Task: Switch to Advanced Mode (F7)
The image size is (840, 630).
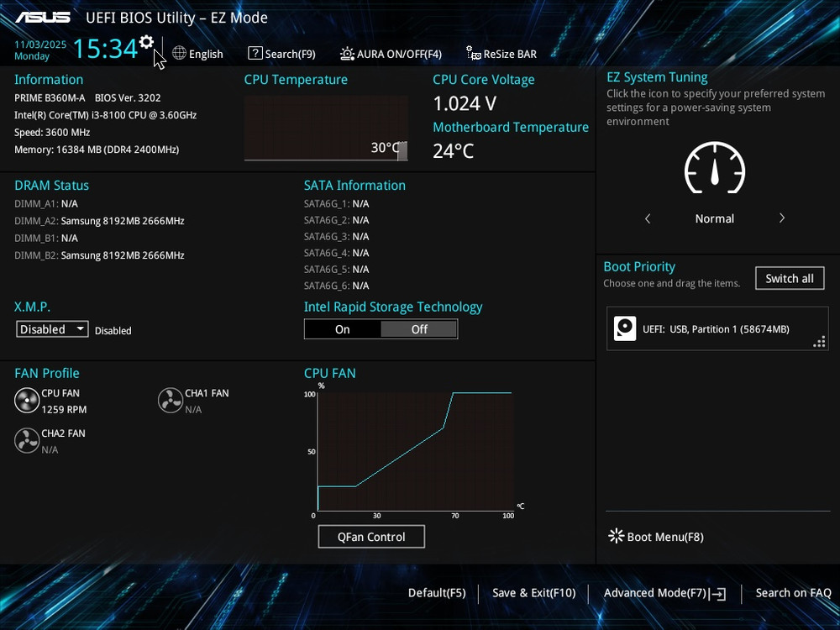Action: [x=664, y=593]
